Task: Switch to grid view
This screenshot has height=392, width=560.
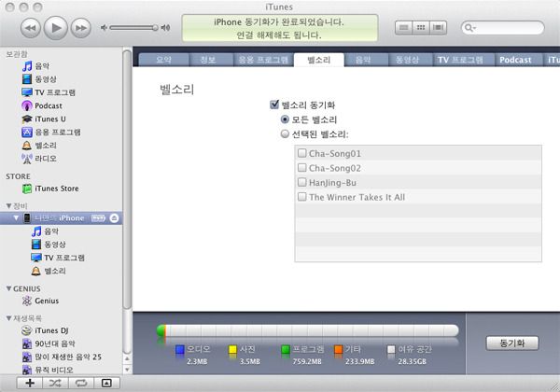Action: [421, 27]
